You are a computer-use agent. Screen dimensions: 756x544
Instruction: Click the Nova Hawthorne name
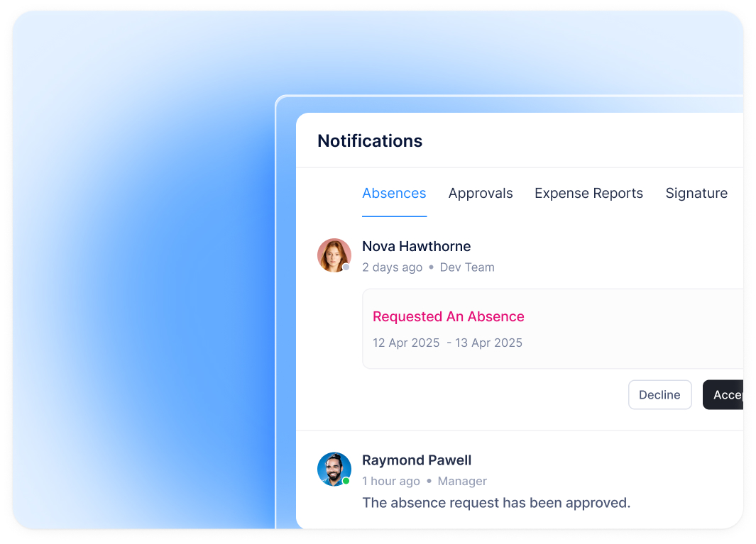coord(416,246)
